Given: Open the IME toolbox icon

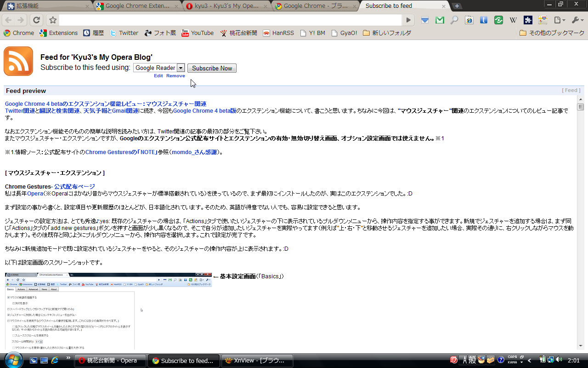Looking at the screenshot, I should (490, 360).
